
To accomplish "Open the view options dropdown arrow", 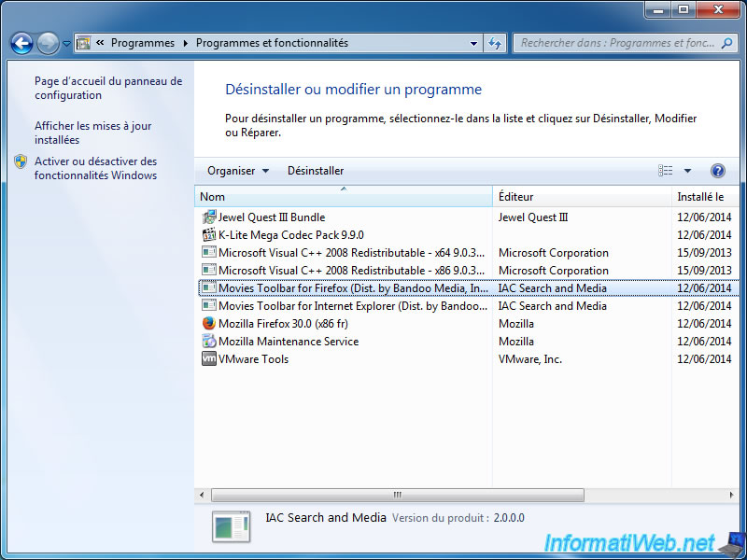I will [x=687, y=171].
